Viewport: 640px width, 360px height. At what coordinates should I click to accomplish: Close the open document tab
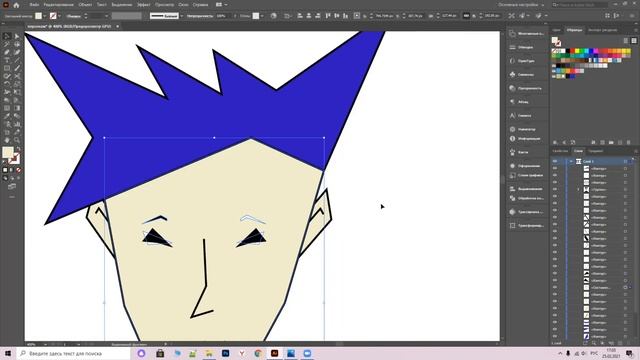coord(118,26)
